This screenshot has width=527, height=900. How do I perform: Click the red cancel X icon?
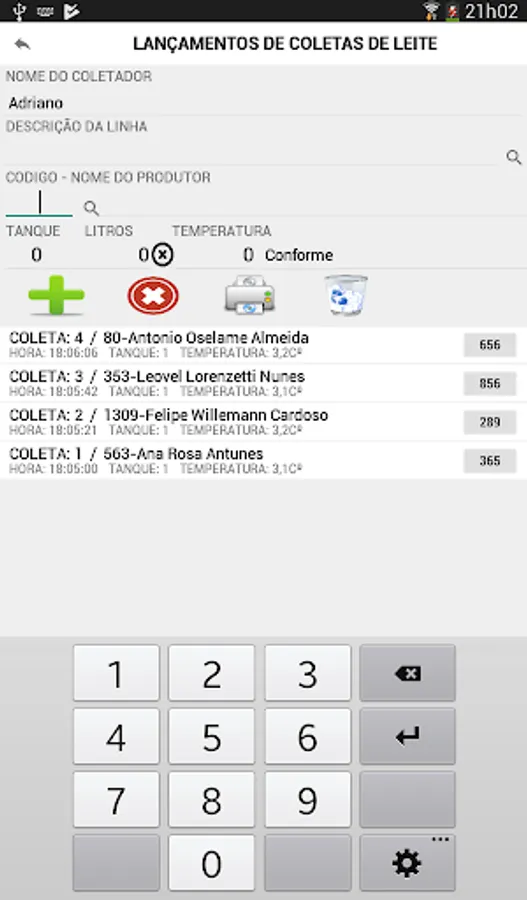point(153,296)
